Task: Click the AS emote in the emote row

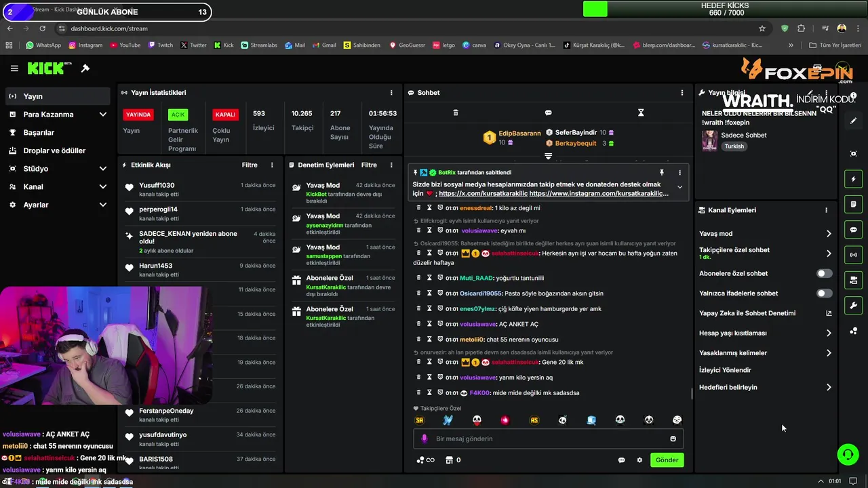Action: [534, 420]
